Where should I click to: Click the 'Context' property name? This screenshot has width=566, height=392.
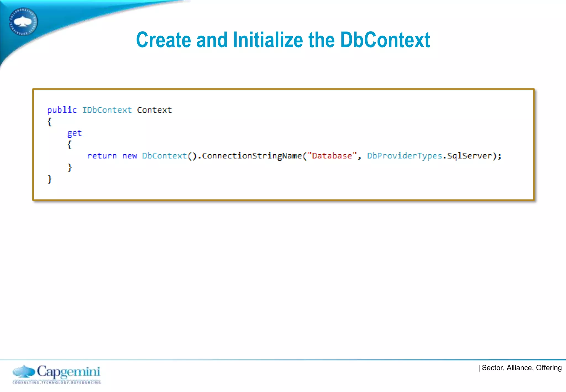pos(154,110)
